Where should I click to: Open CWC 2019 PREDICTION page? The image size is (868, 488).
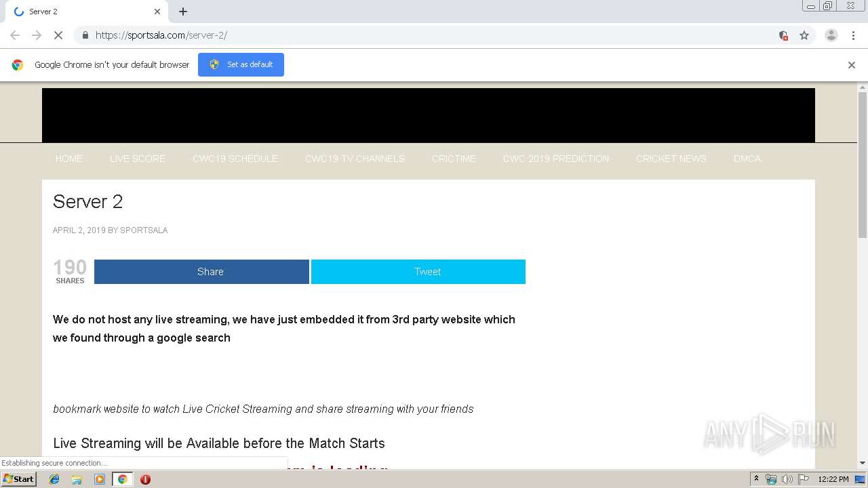(556, 159)
